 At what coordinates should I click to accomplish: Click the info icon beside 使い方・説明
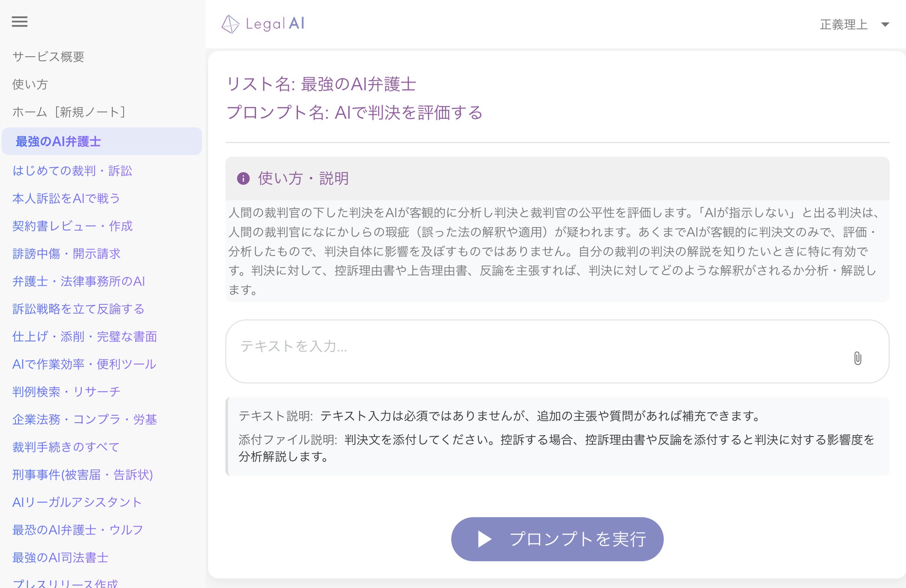243,178
